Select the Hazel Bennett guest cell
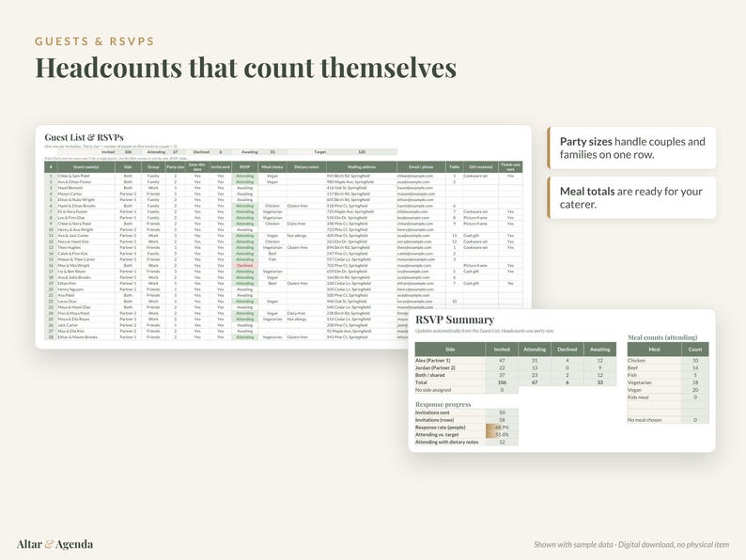This screenshot has height=560, width=746. click(86, 188)
